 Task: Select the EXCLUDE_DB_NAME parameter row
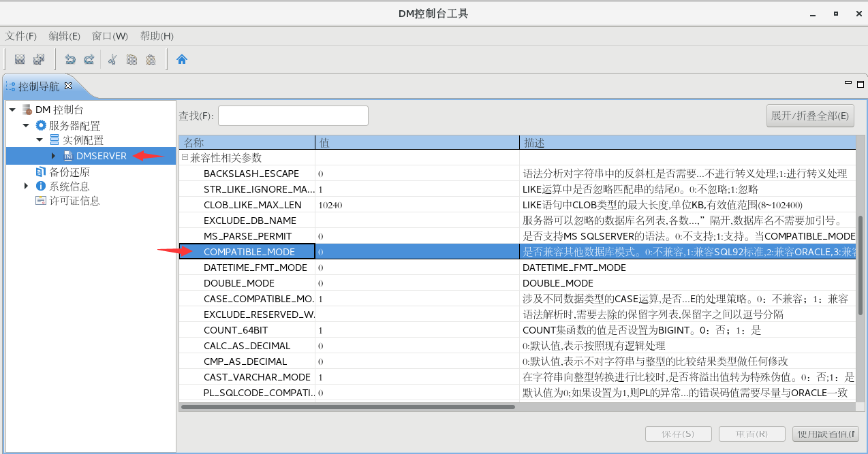[517, 221]
